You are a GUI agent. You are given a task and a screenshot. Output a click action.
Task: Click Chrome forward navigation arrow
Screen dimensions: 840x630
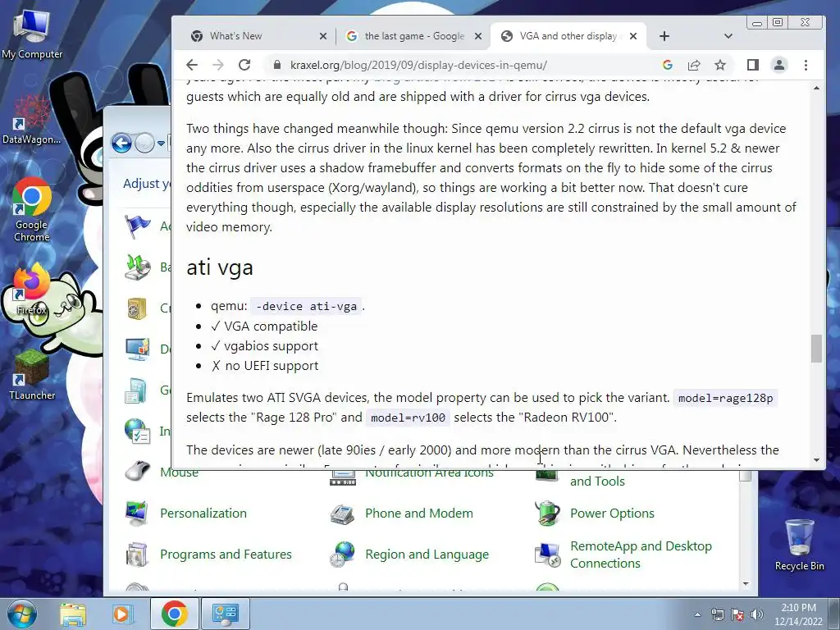point(218,65)
